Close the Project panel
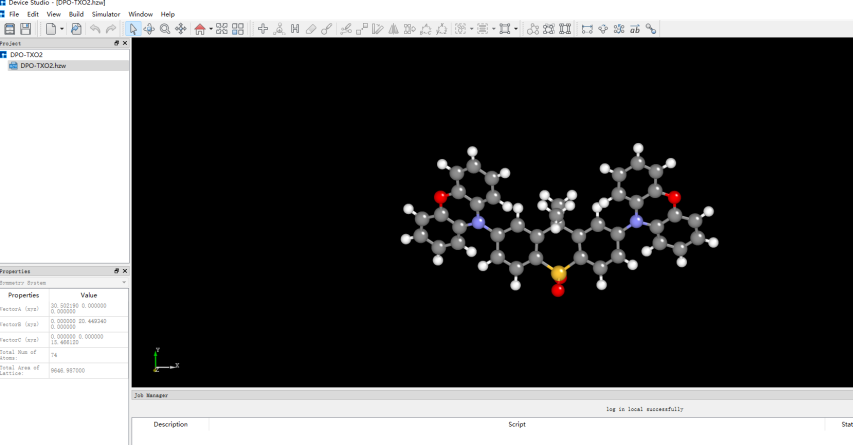The height and width of the screenshot is (445, 853). pos(125,43)
